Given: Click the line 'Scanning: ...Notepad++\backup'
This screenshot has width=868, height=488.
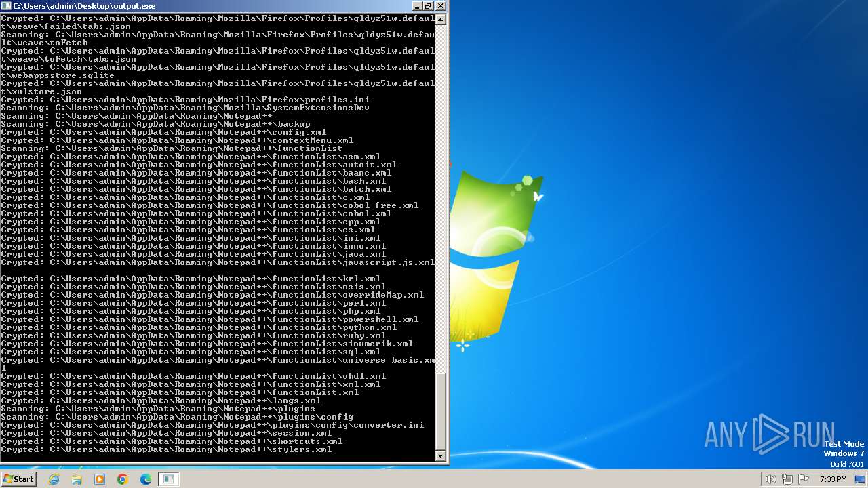Looking at the screenshot, I should tap(155, 124).
